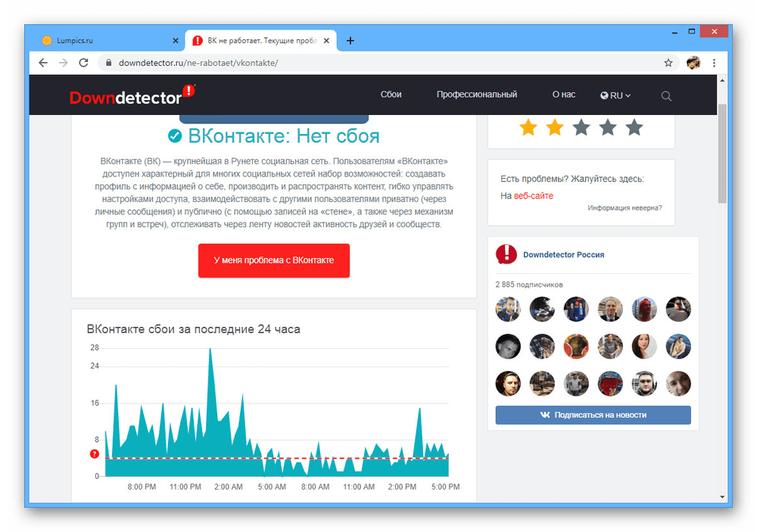Open the Профессиональный menu item
Viewport: 757px width, 532px height.
477,95
